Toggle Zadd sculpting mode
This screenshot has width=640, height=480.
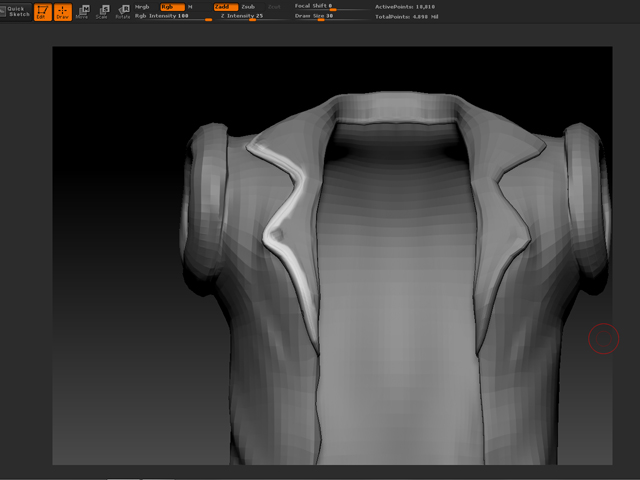(225, 7)
